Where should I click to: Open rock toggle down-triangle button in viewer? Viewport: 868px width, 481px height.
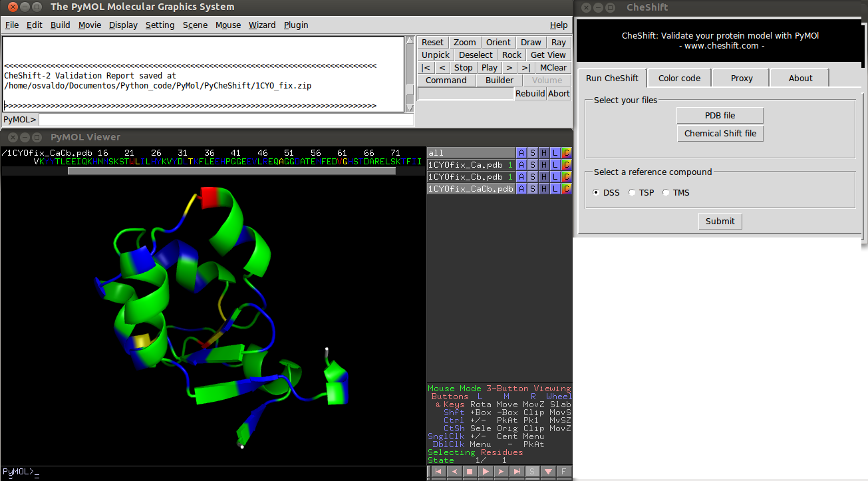[548, 472]
